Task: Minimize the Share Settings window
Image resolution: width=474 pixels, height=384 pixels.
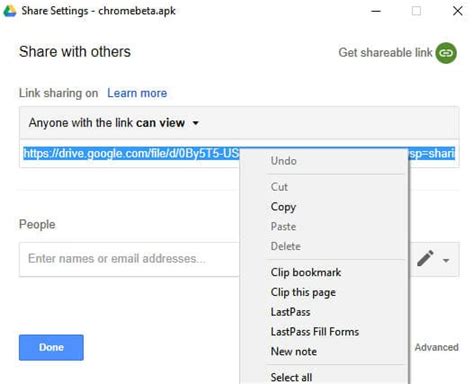Action: click(x=376, y=11)
